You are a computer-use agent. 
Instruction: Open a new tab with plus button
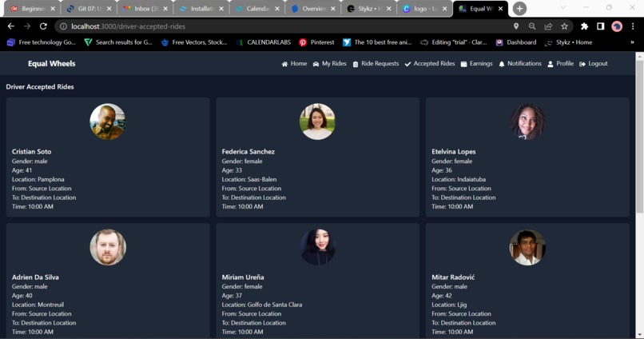pos(519,8)
